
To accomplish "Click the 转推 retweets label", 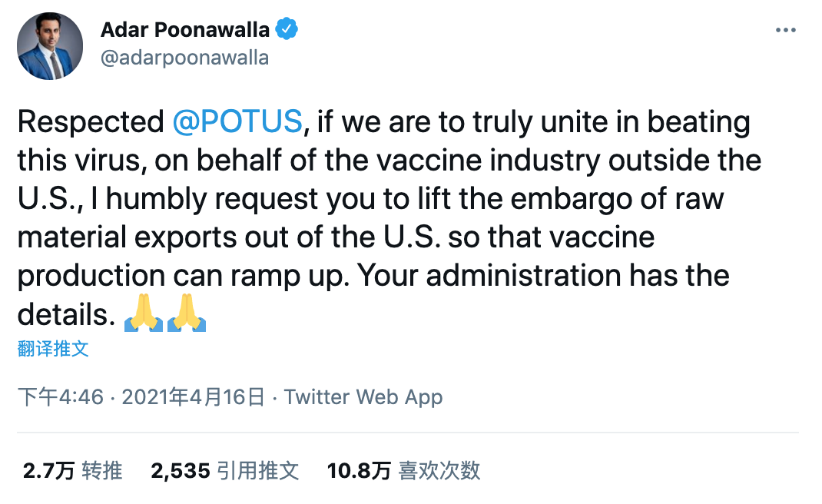I will click(102, 470).
